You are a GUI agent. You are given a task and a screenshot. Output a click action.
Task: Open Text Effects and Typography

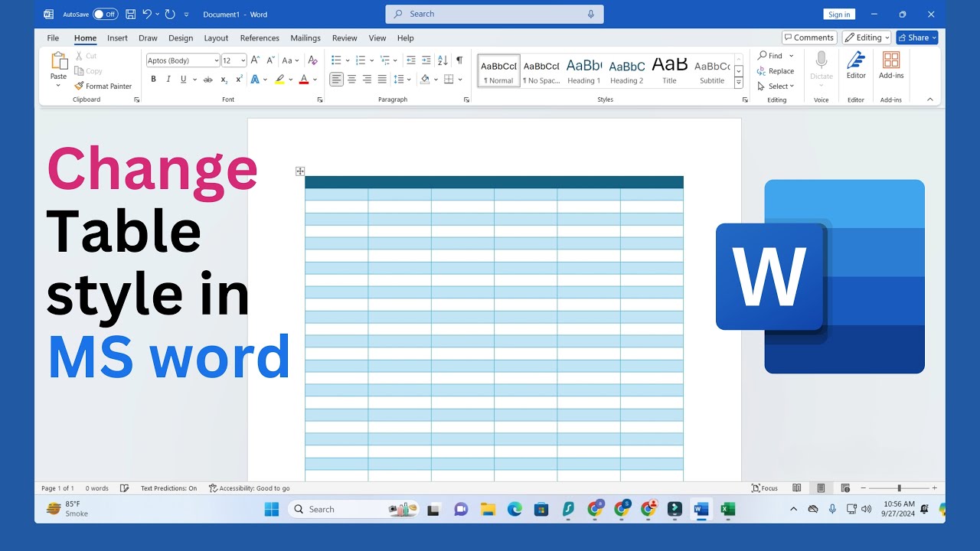256,80
